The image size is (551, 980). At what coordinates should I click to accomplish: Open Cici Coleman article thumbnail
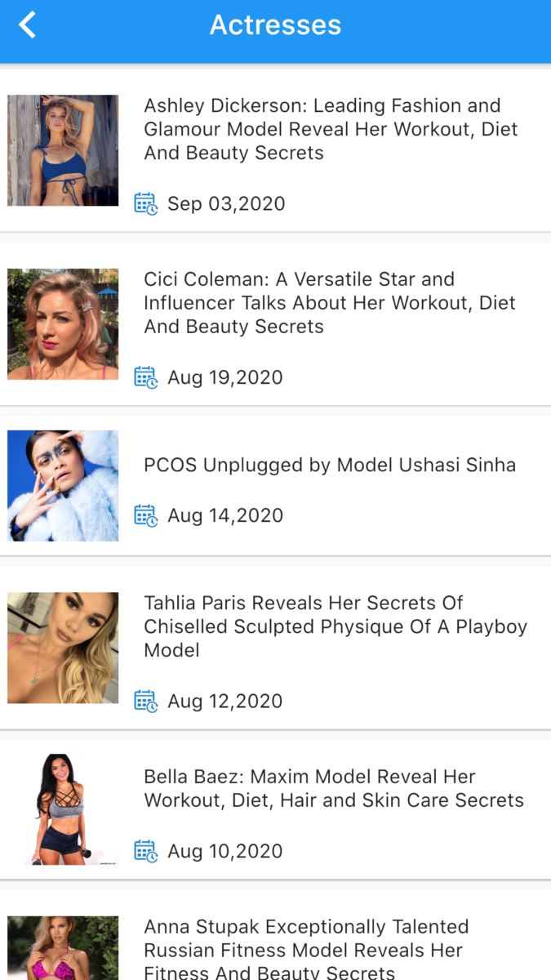click(x=63, y=324)
